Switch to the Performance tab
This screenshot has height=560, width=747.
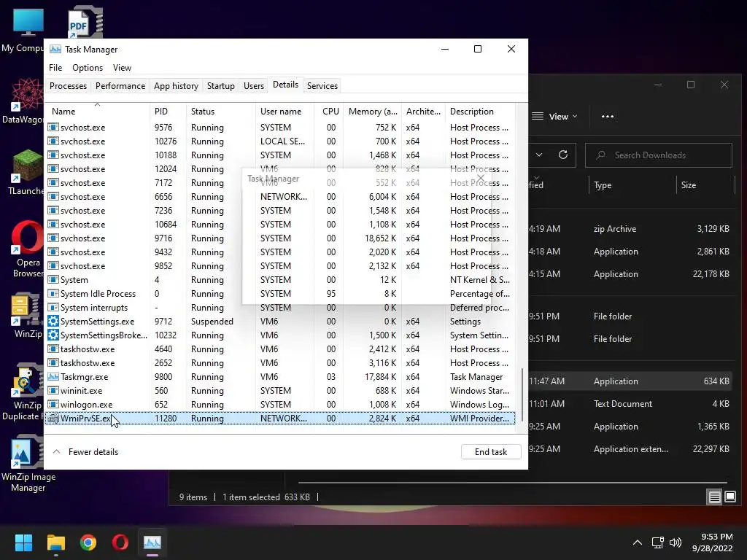point(120,86)
